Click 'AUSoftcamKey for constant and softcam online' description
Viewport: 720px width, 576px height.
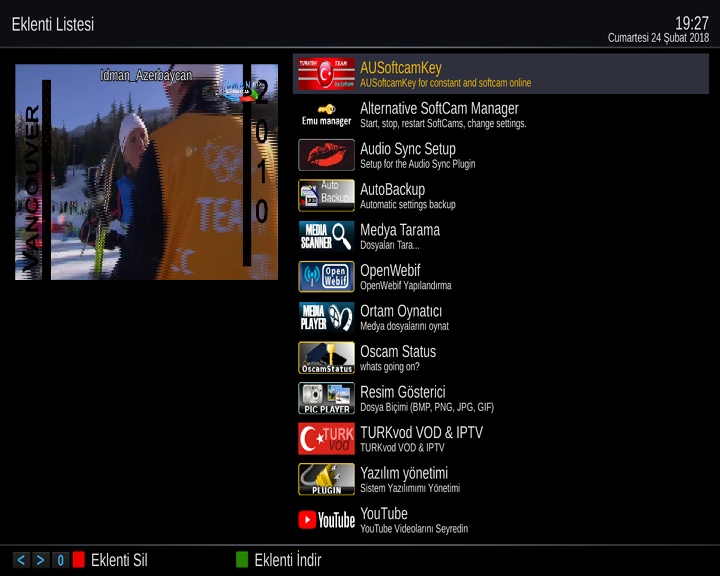(x=445, y=83)
